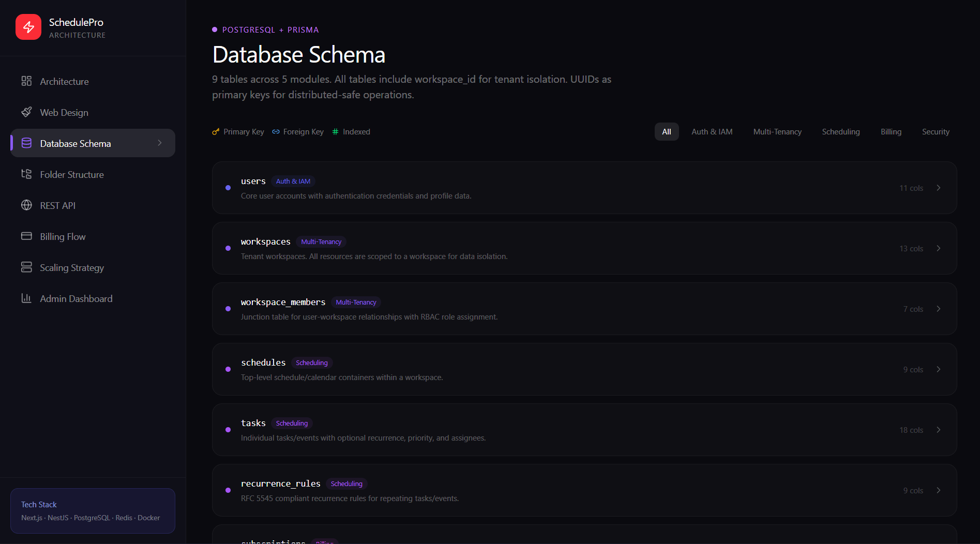This screenshot has height=544, width=980.
Task: Toggle the Billing filter on
Action: tap(891, 131)
